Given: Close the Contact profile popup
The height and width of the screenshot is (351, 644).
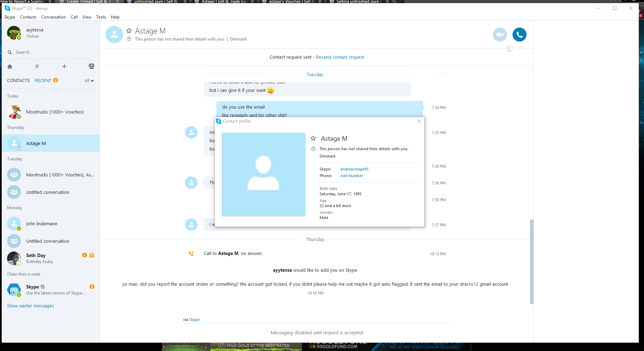Looking at the screenshot, I should pos(419,121).
